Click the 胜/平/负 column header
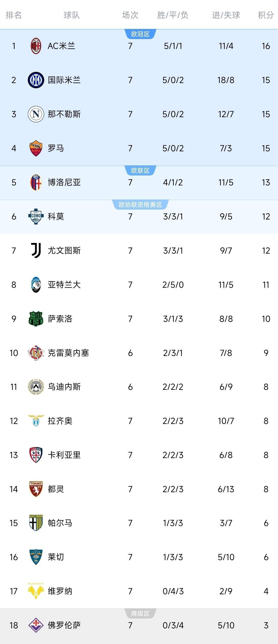Image resolution: width=278 pixels, height=644 pixels. tap(173, 15)
